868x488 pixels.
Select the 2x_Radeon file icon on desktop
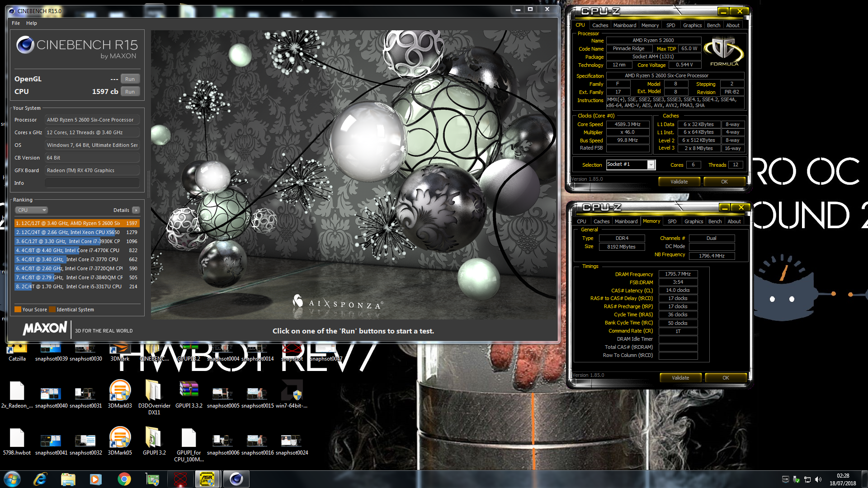(17, 395)
